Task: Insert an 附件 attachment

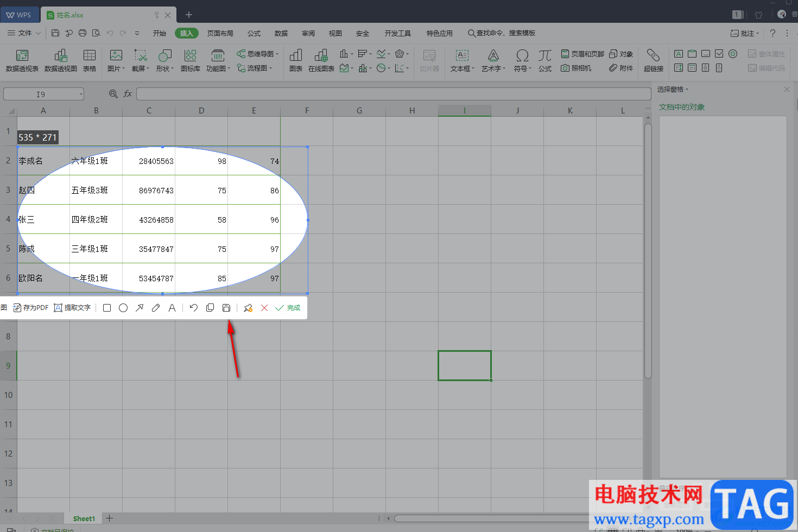Action: tap(621, 68)
